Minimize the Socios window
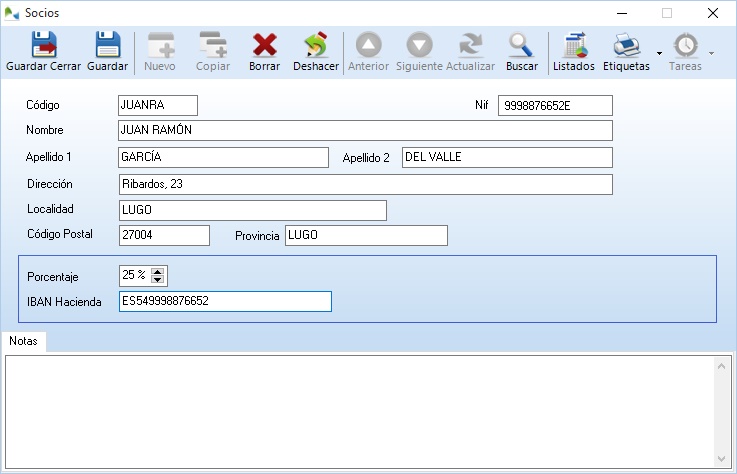The width and height of the screenshot is (737, 474). [622, 13]
